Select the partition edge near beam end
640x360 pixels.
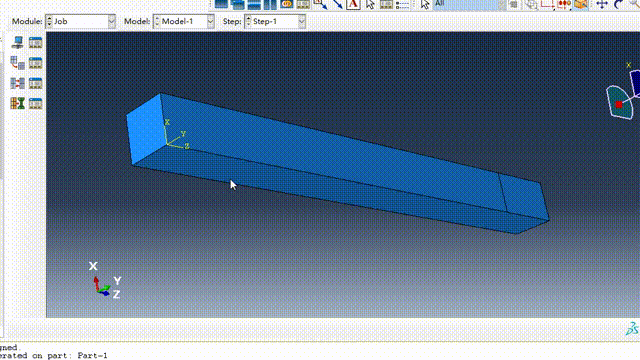[502, 192]
